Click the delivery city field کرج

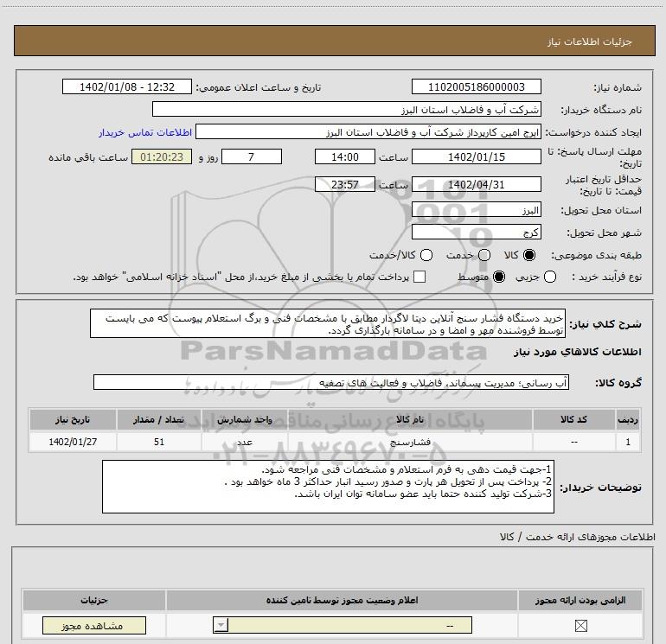[476, 232]
